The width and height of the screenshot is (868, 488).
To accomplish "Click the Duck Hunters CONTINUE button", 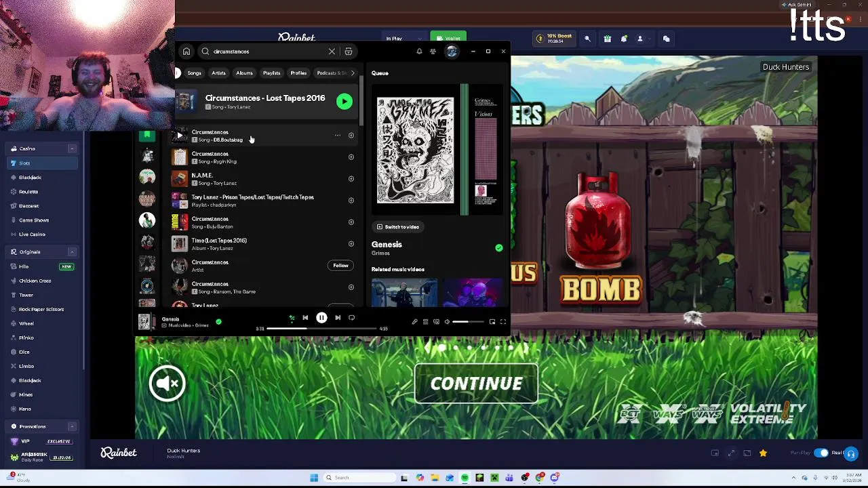I will (x=476, y=384).
